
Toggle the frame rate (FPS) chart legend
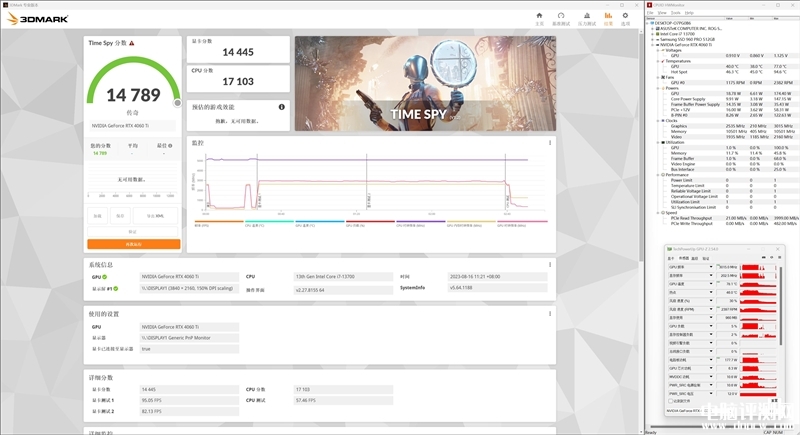(218, 223)
